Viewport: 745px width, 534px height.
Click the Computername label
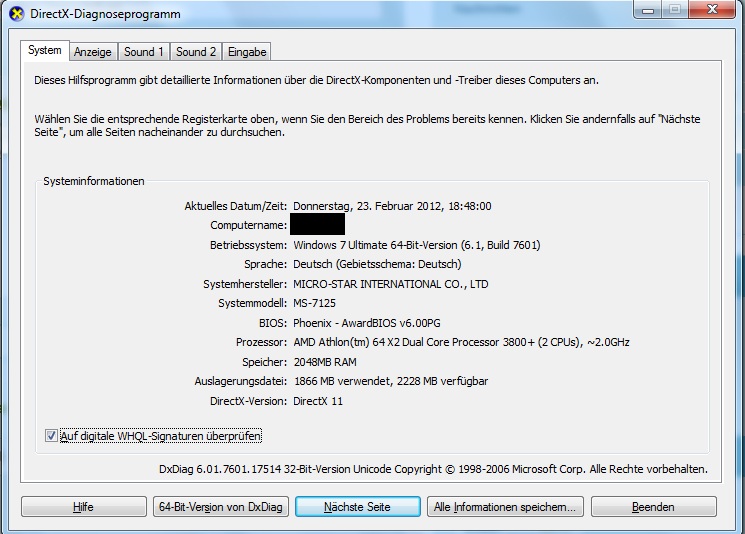(x=248, y=225)
